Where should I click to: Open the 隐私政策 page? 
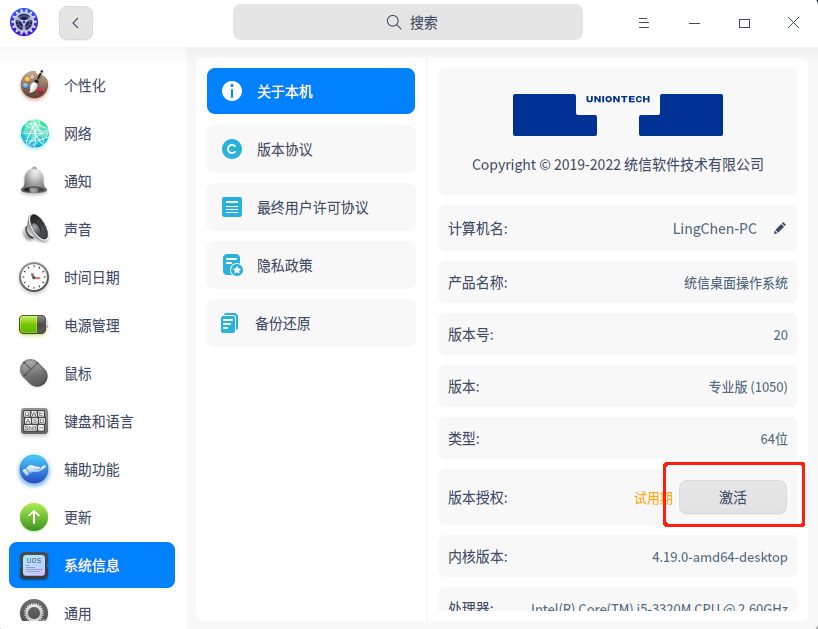311,265
